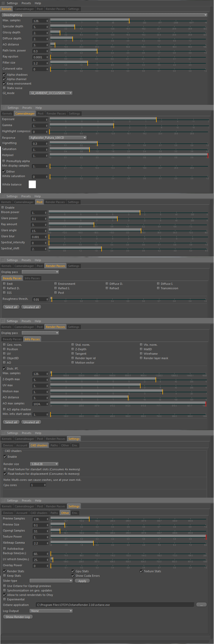Click the grip icon beside Settings in the Directlighting panel
214x644 pixels.
3,3
